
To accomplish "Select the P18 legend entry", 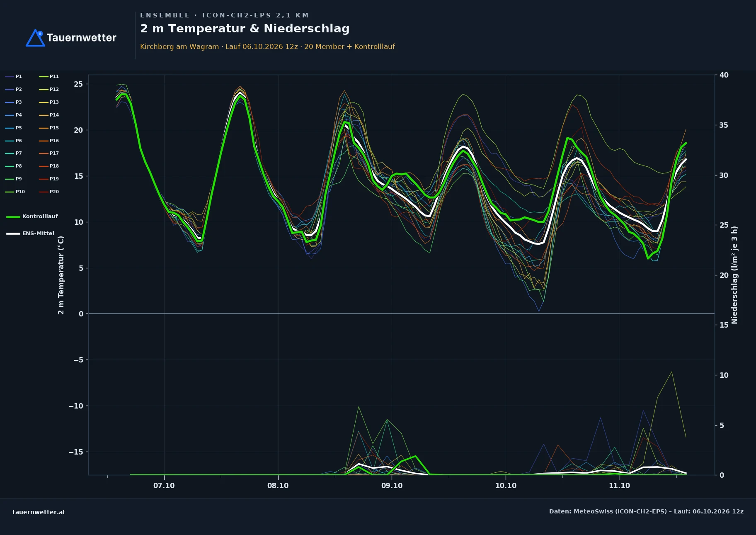I will pyautogui.click(x=49, y=166).
